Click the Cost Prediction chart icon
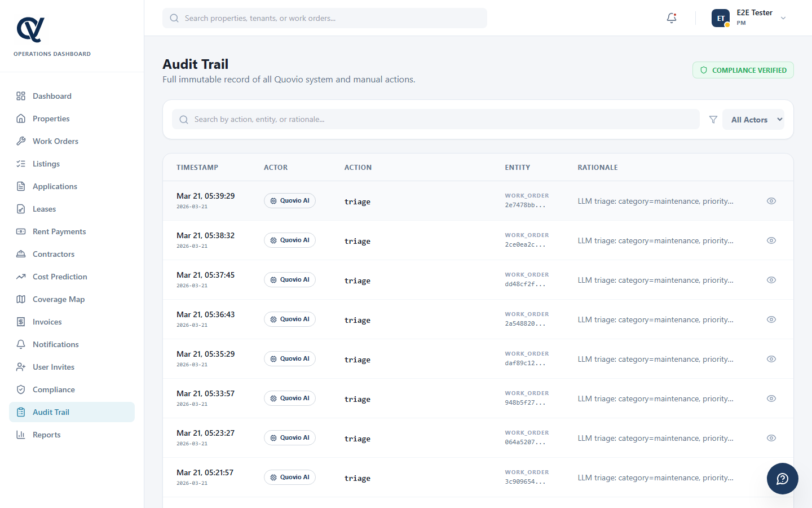This screenshot has height=508, width=812. [21, 277]
